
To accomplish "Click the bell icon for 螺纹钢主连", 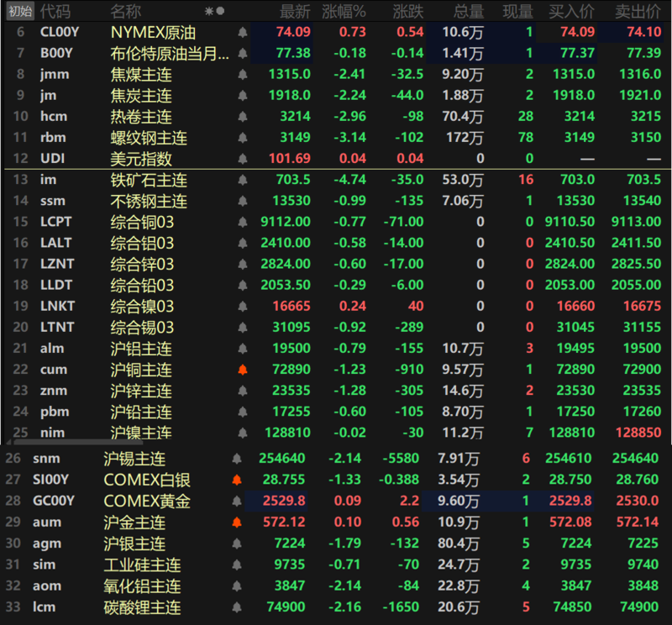I will coord(243,138).
